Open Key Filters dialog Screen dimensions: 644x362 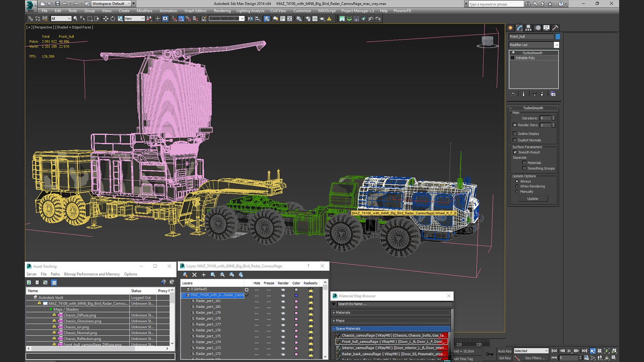535,358
